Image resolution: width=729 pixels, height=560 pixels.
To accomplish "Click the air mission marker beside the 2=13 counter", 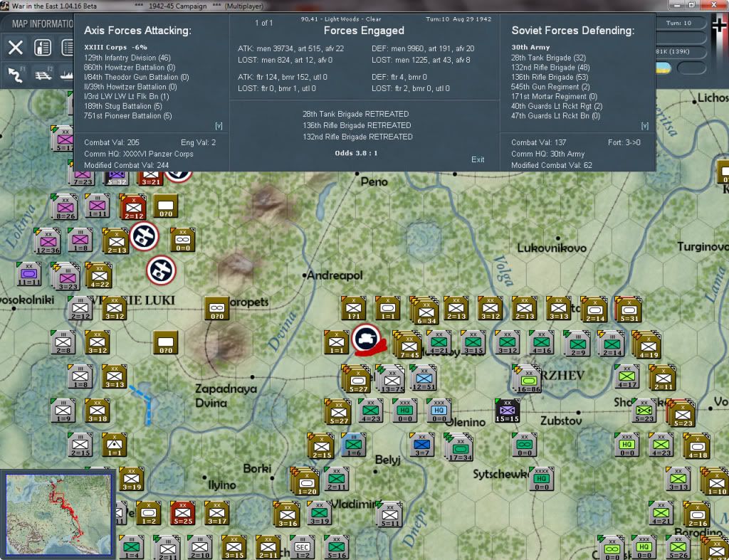I will point(144,236).
